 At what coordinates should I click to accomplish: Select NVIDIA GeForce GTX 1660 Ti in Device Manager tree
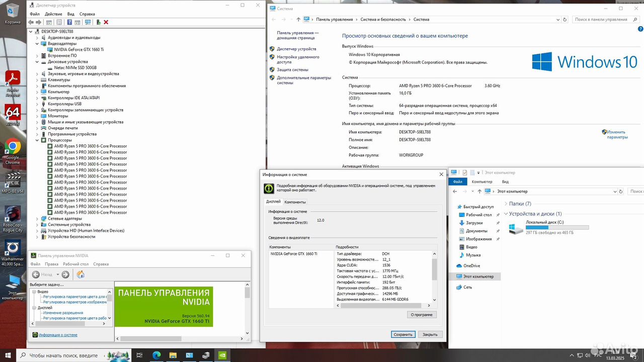pos(79,50)
